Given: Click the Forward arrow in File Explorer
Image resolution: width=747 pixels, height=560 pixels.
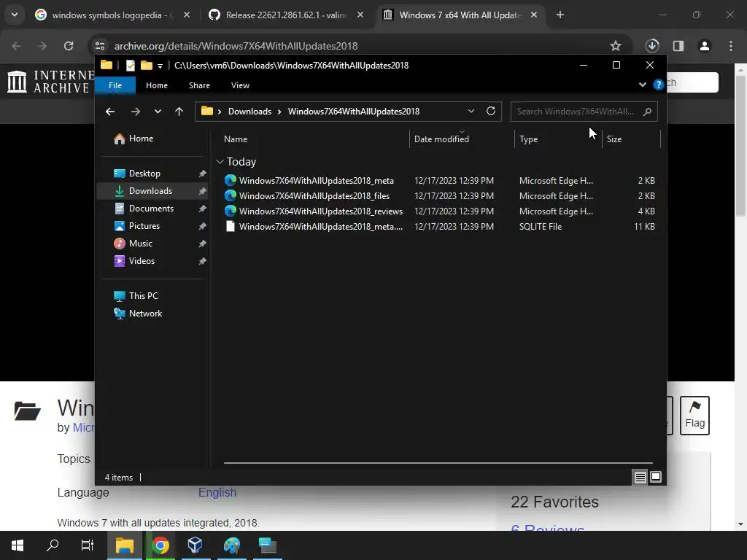Looking at the screenshot, I should (x=135, y=112).
